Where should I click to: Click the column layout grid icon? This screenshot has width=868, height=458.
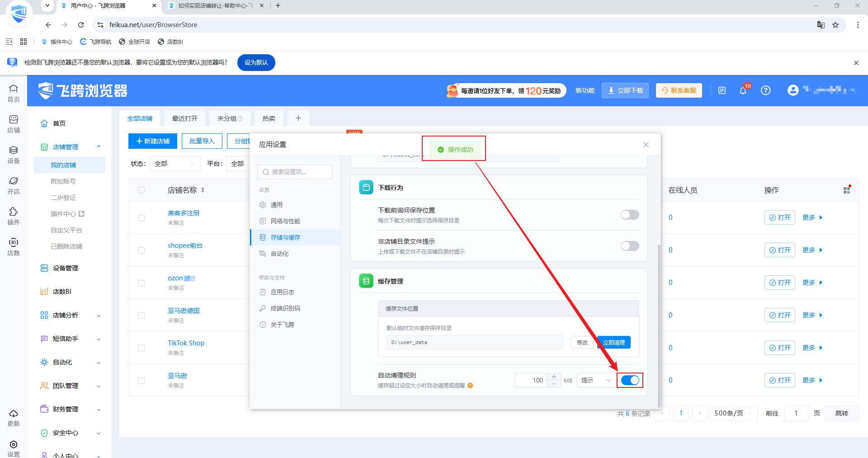[847, 190]
